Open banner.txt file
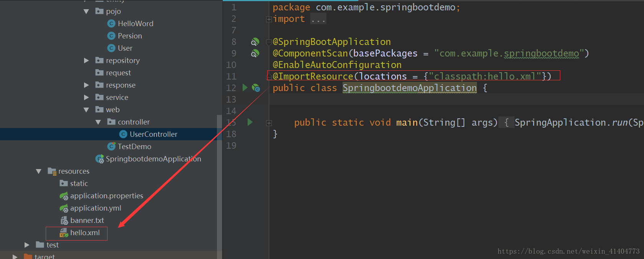This screenshot has height=259, width=644. (87, 220)
